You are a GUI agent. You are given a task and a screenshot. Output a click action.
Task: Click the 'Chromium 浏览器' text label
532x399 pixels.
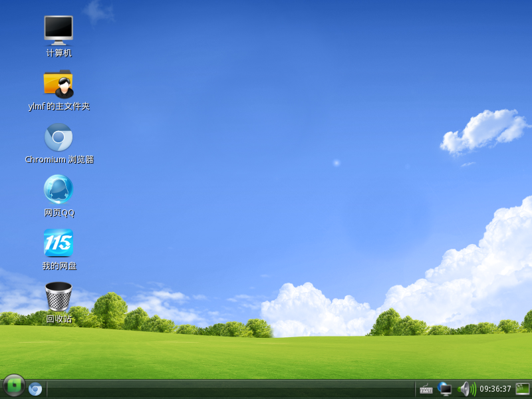(x=59, y=160)
